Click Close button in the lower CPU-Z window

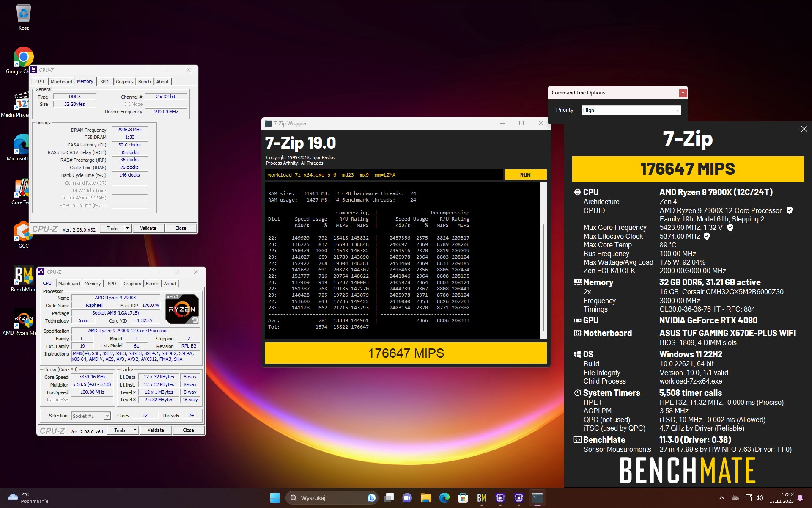point(188,430)
